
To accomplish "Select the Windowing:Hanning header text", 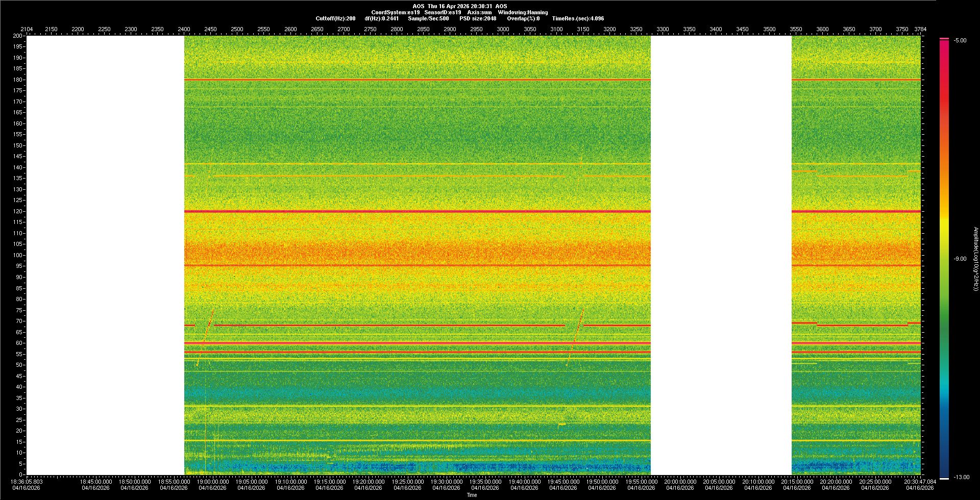I will (x=523, y=12).
